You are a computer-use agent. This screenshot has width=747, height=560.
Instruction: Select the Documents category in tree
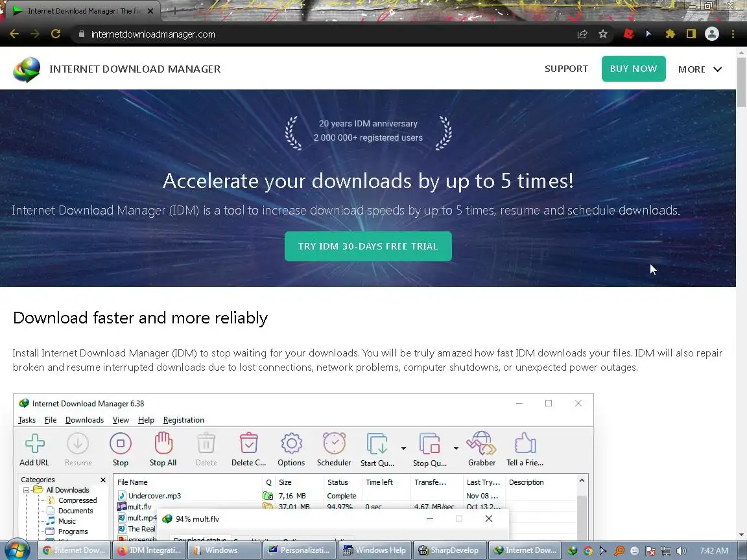click(x=75, y=511)
